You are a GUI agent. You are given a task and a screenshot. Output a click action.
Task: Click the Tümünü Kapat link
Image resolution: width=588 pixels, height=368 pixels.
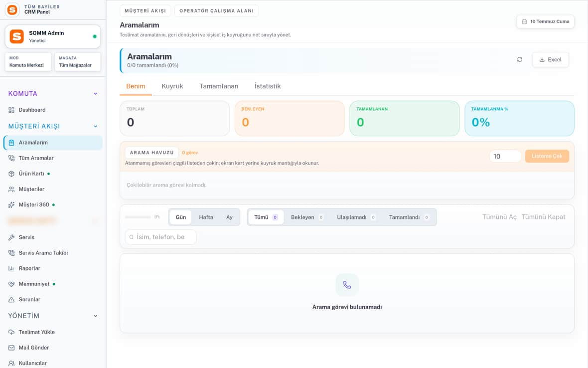point(543,217)
